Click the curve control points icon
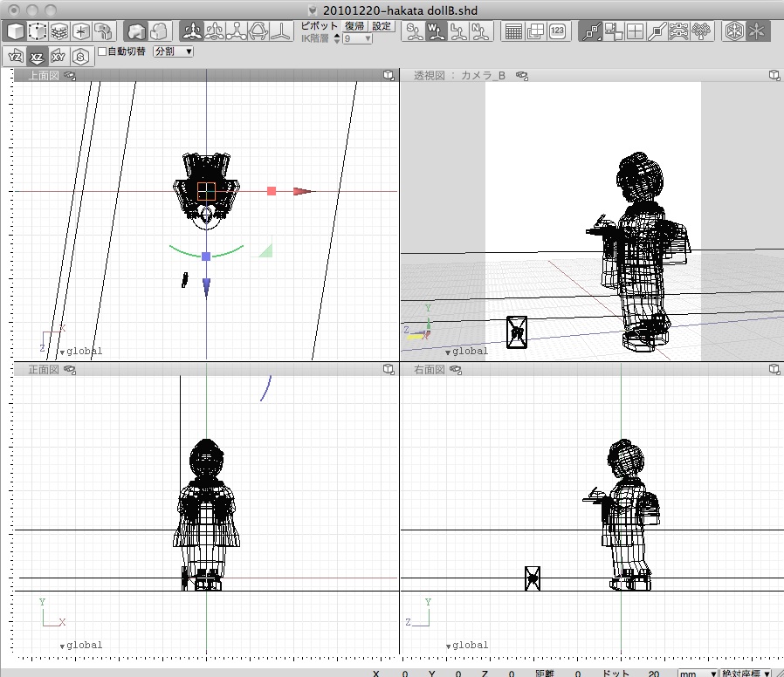The width and height of the screenshot is (784, 677). click(x=679, y=31)
